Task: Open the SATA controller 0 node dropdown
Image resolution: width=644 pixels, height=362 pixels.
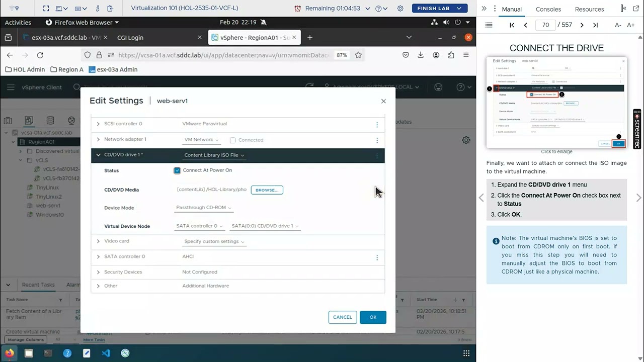Action: [x=200, y=226]
